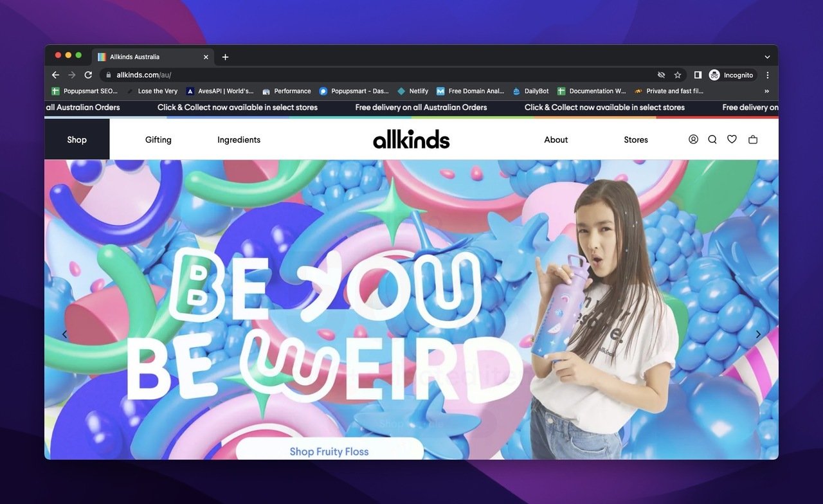This screenshot has height=504, width=823.
Task: Click the allkinds logo
Action: (411, 139)
